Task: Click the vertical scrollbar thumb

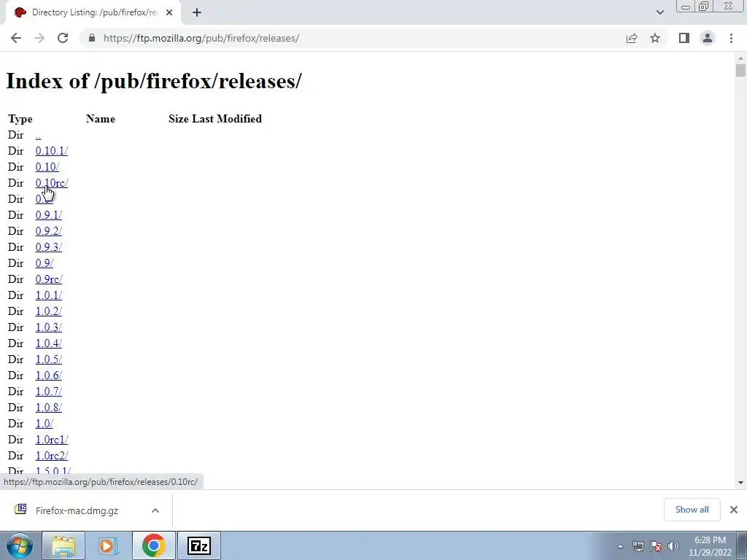Action: (740, 71)
